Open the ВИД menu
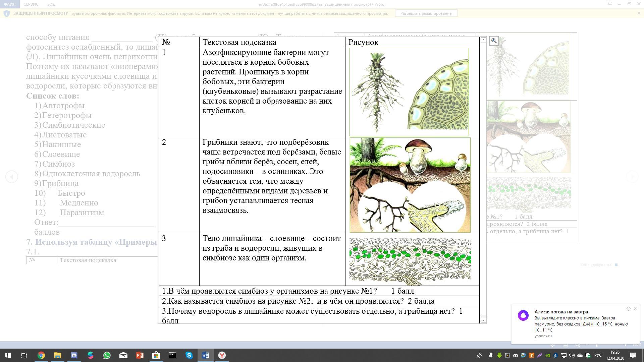The width and height of the screenshot is (644, 362). tap(51, 4)
